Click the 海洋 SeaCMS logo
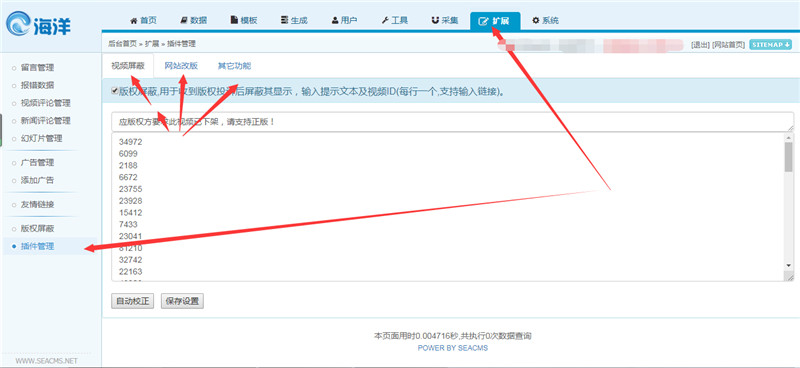Viewport: 800px width, 368px height. pyautogui.click(x=39, y=25)
